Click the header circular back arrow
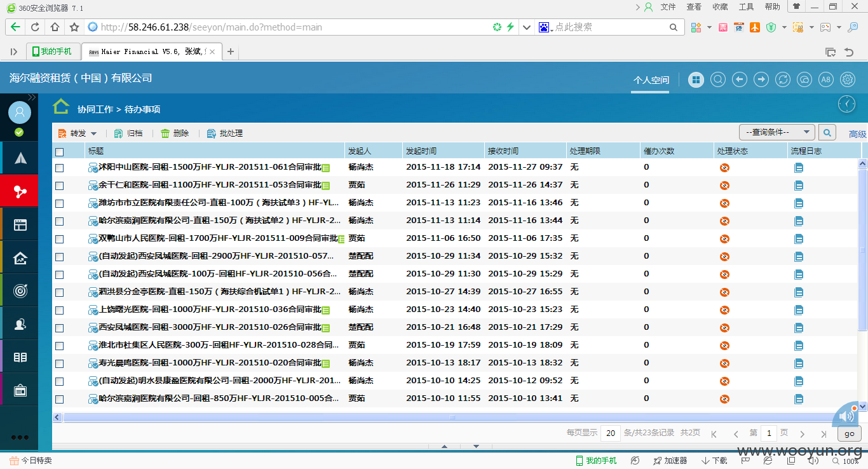 click(740, 79)
